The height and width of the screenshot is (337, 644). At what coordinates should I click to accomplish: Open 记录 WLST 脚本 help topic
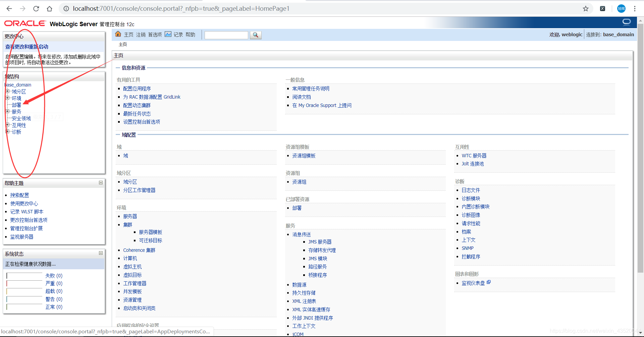[x=27, y=212]
